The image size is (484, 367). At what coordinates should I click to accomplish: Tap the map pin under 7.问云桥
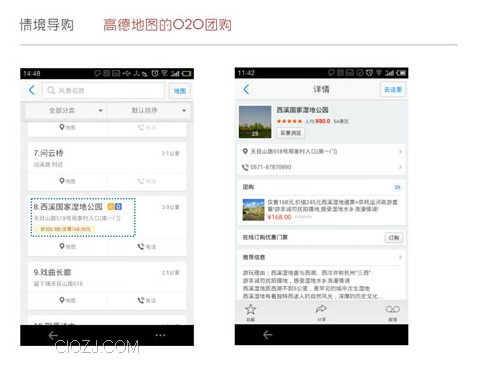click(x=62, y=181)
